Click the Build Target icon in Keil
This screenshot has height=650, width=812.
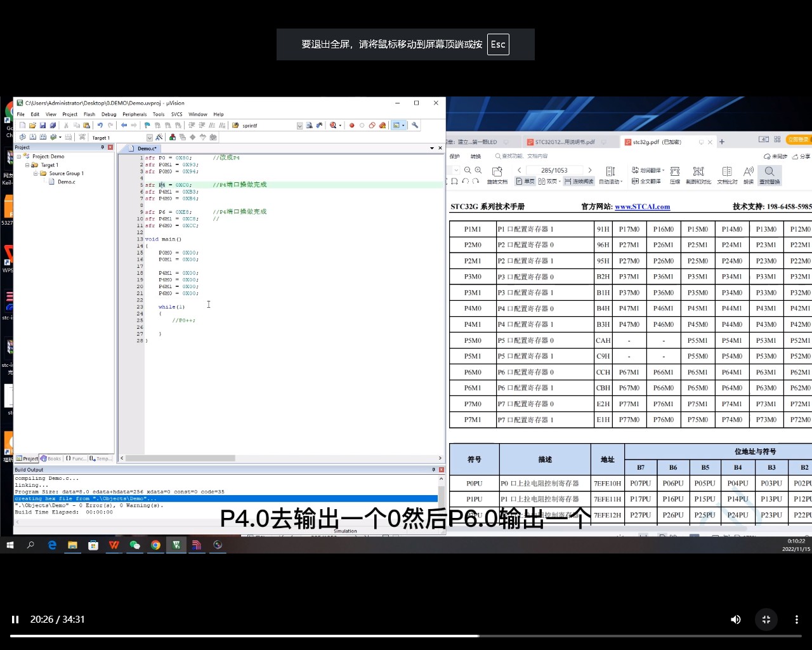point(32,137)
